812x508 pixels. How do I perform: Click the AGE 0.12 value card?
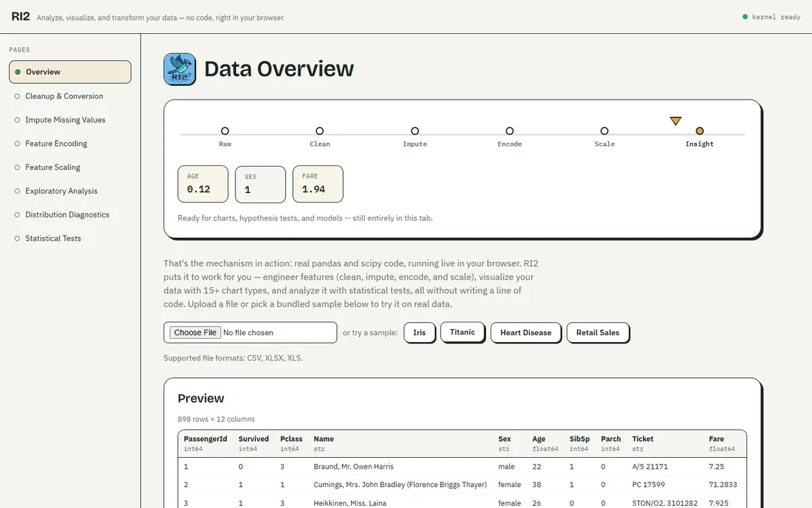pyautogui.click(x=203, y=184)
